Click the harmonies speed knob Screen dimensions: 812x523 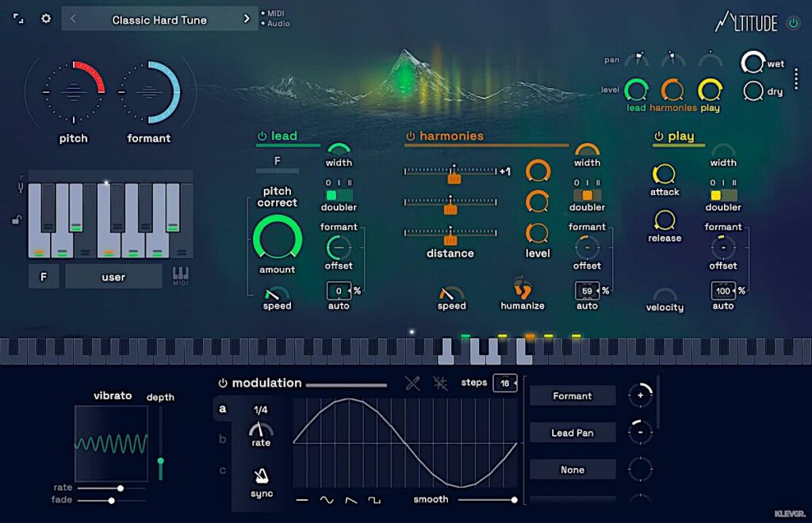(450, 293)
